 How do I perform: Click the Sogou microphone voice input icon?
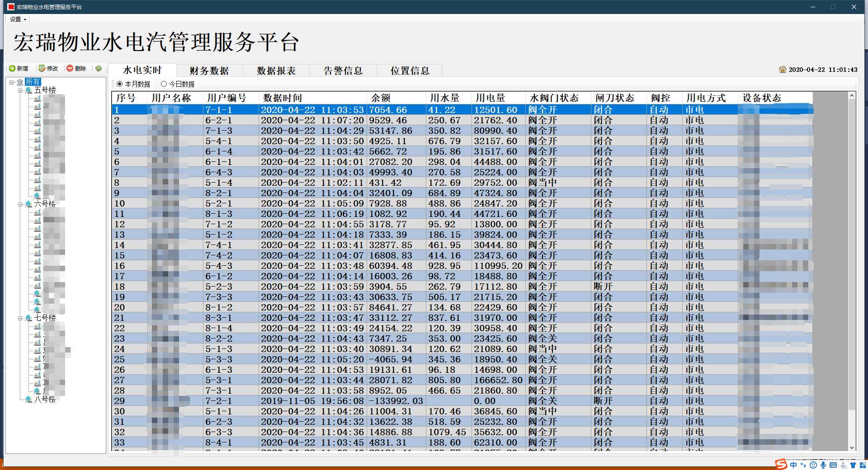tap(823, 465)
